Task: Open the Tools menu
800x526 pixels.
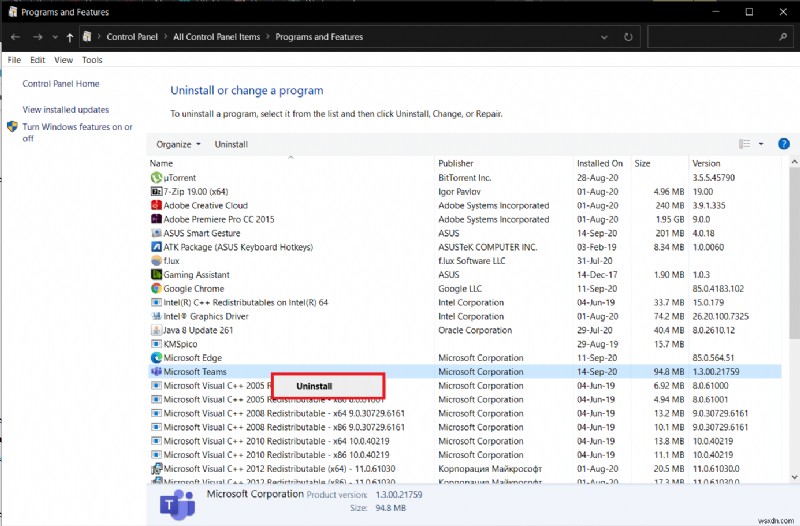Action: (92, 60)
